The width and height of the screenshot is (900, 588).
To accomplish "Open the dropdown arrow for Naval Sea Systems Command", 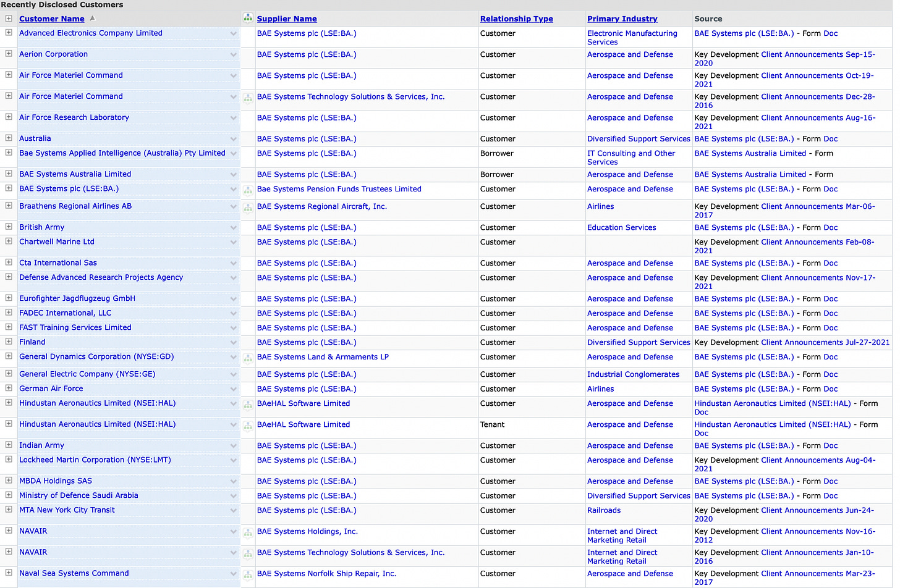I will (x=234, y=574).
